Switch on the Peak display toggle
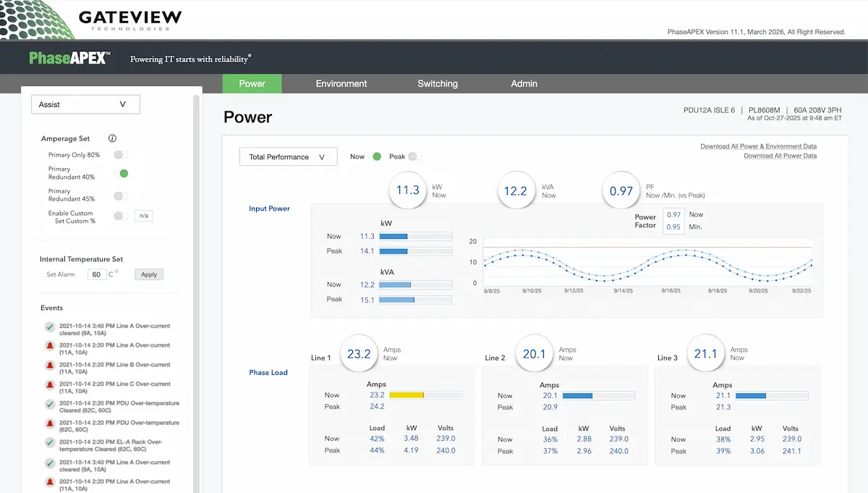Viewport: 868px width, 493px height. coord(414,156)
